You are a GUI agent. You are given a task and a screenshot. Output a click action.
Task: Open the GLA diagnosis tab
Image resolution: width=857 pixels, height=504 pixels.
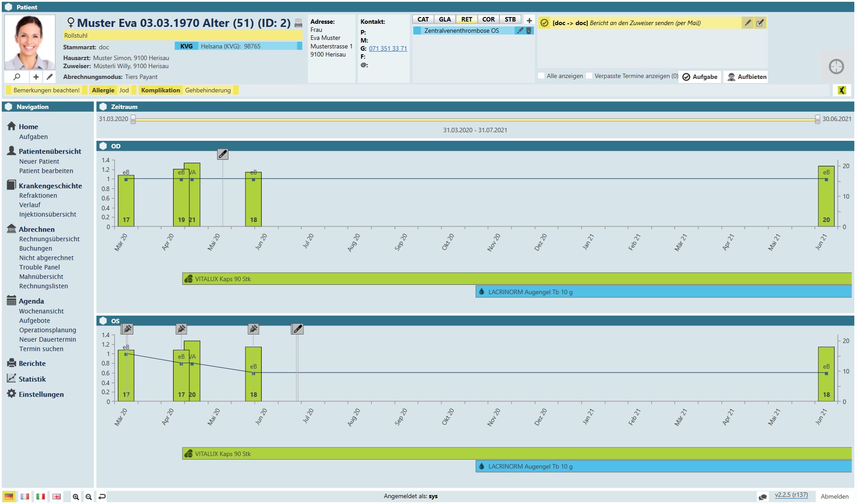pos(445,19)
